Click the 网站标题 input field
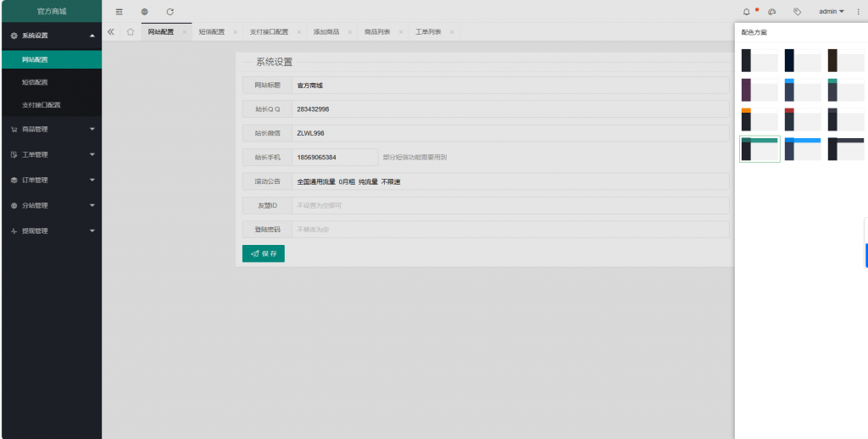The height and width of the screenshot is (439, 868). click(510, 86)
